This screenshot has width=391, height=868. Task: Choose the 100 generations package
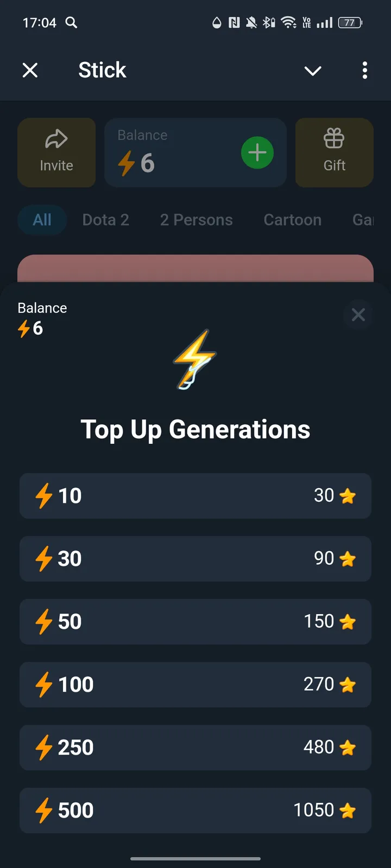(x=195, y=685)
